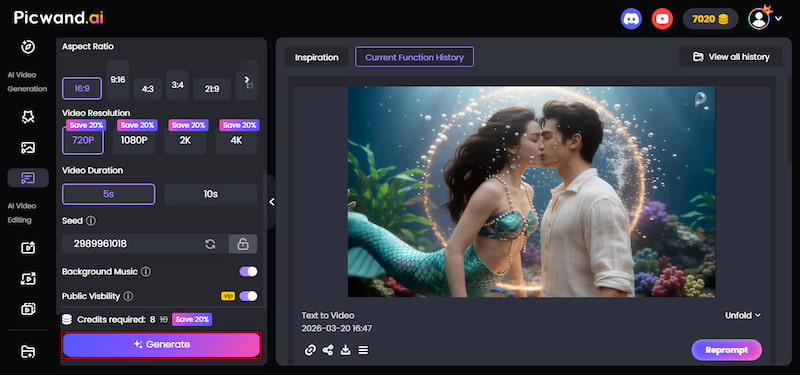The image size is (800, 375).
Task: Toggle the Public Visibility switch
Action: (248, 296)
